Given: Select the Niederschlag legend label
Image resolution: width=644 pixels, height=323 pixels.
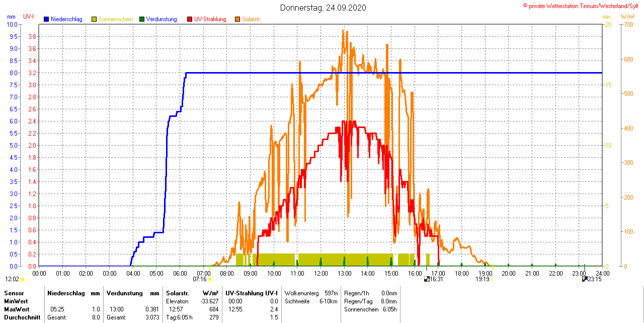Looking at the screenshot, I should click(x=66, y=19).
